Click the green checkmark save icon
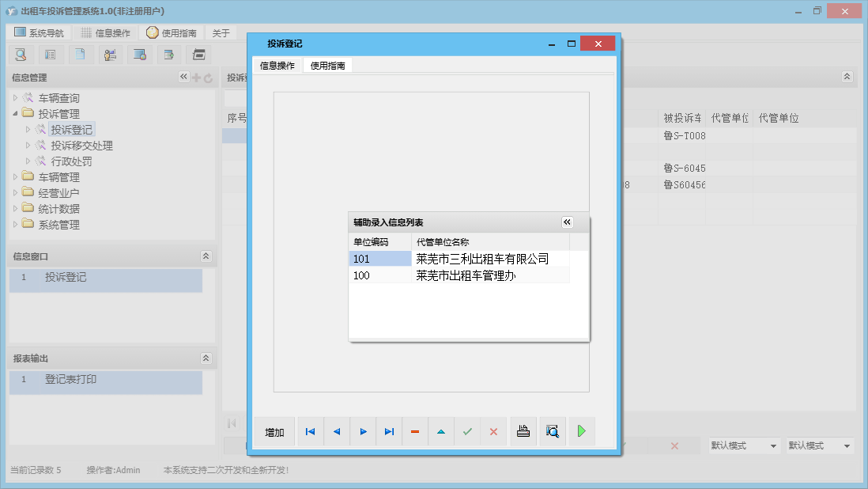The width and height of the screenshot is (868, 489). [467, 432]
